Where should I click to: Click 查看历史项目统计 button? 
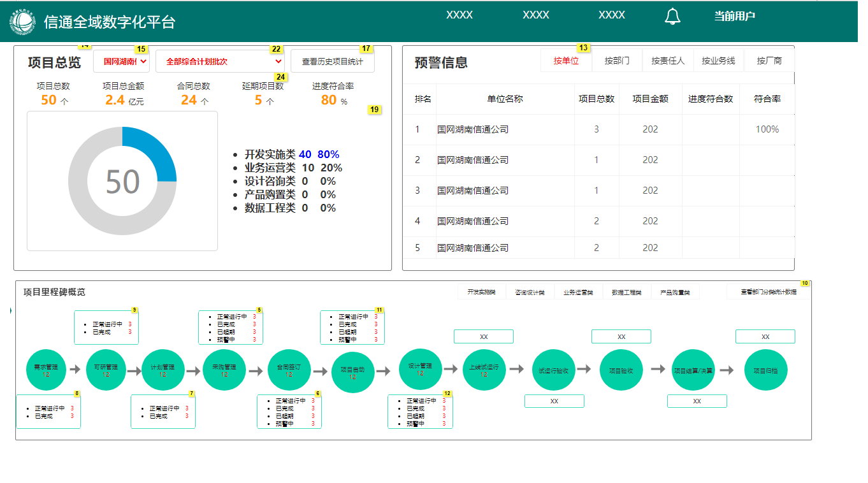333,62
